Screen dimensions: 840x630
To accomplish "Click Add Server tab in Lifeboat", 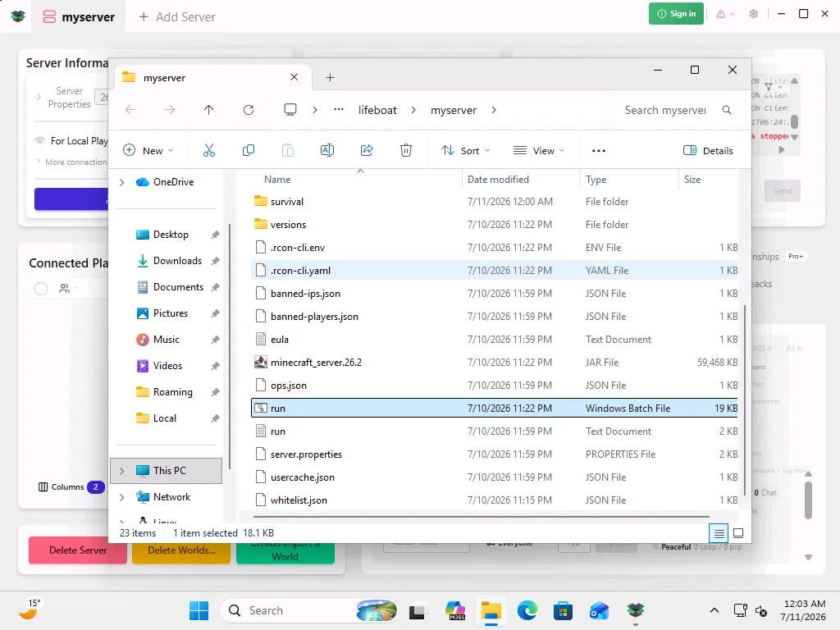I will [177, 16].
